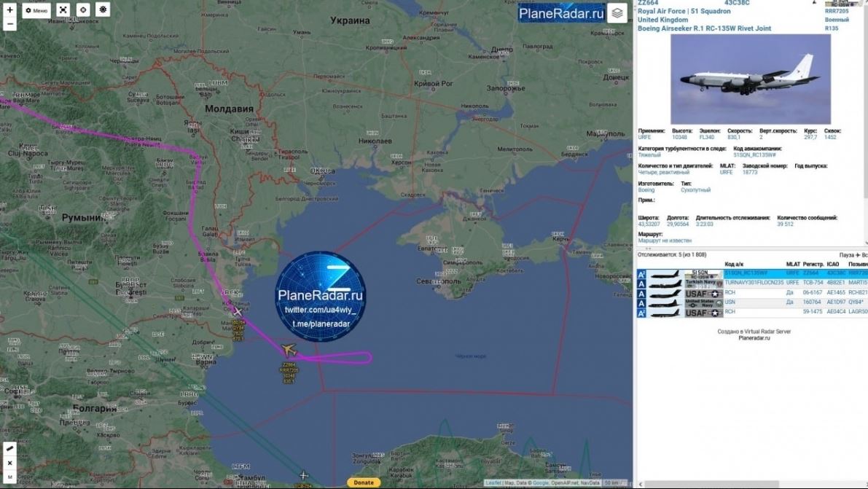The width and height of the screenshot is (868, 489).
Task: Click the yellow Donate button
Action: (x=364, y=482)
